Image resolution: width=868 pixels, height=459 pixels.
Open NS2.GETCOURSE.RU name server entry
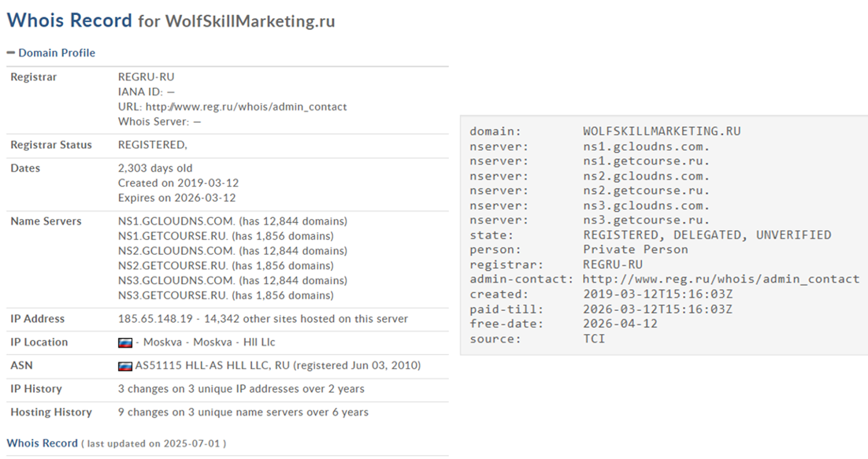173,266
